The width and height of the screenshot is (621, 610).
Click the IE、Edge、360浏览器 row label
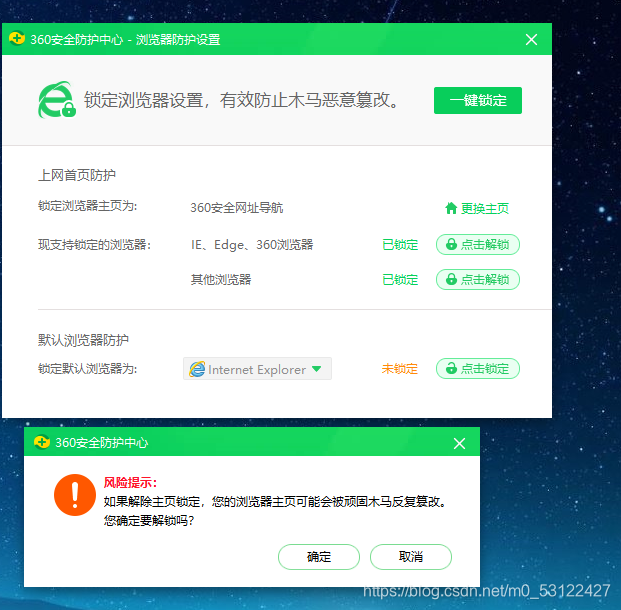tap(252, 245)
